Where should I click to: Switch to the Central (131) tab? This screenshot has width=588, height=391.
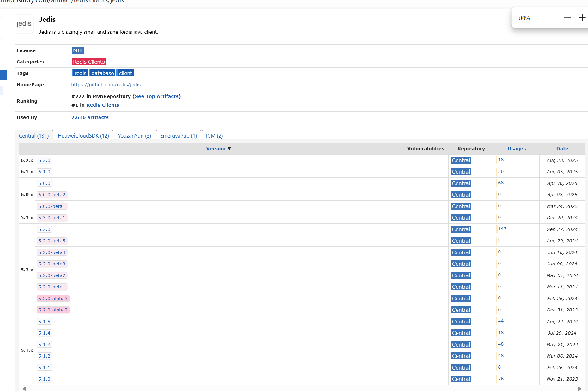click(x=34, y=135)
